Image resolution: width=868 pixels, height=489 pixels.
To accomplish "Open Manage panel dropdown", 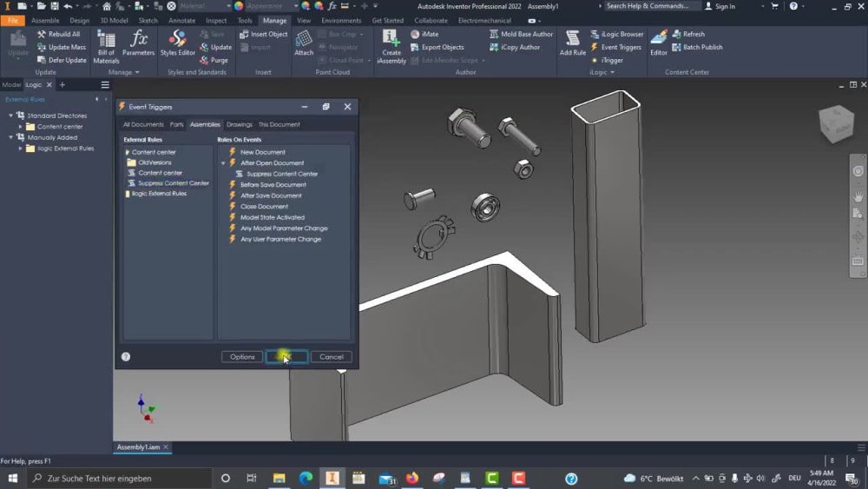I will tap(124, 72).
